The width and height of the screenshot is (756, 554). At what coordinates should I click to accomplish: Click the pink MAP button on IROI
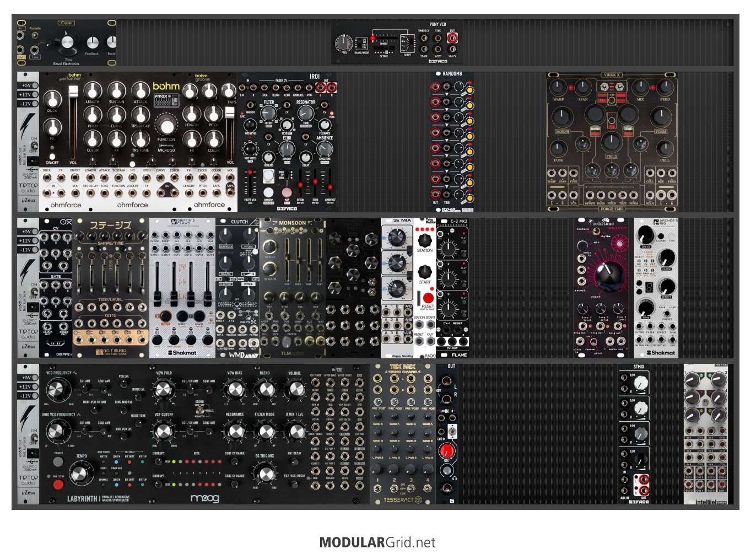pyautogui.click(x=287, y=193)
